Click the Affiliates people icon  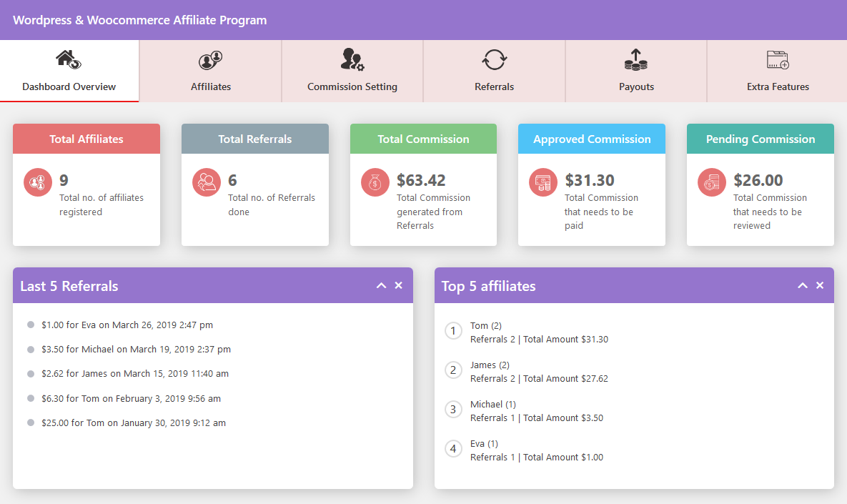click(210, 60)
